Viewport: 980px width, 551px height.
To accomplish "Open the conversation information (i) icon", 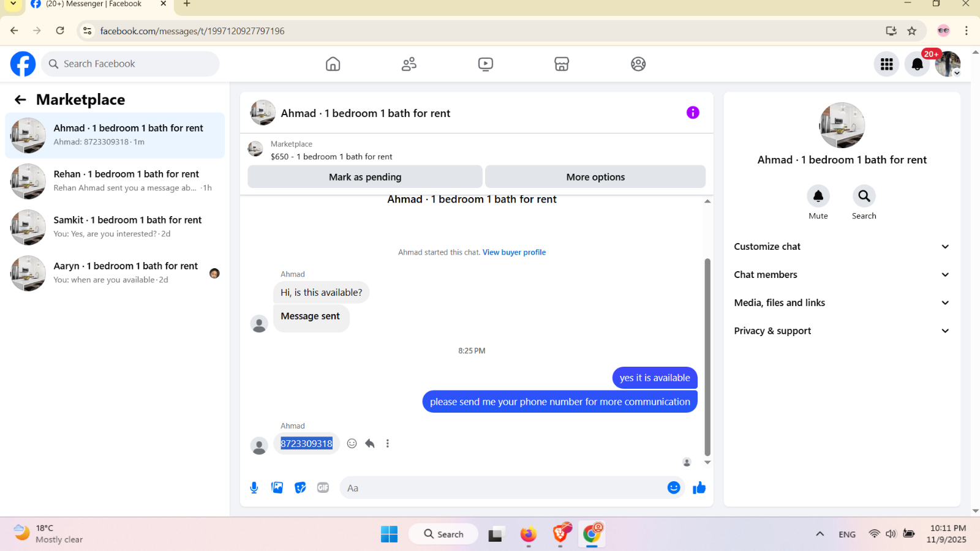I will pyautogui.click(x=693, y=113).
